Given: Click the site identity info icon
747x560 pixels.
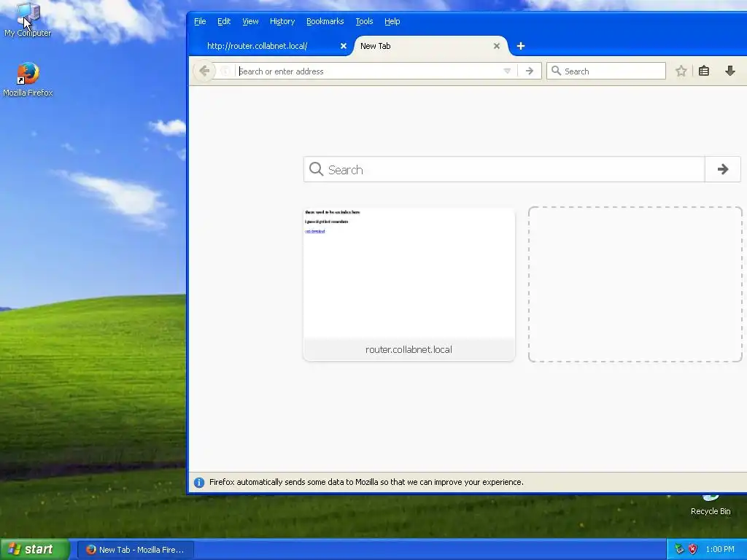Looking at the screenshot, I should (x=225, y=71).
